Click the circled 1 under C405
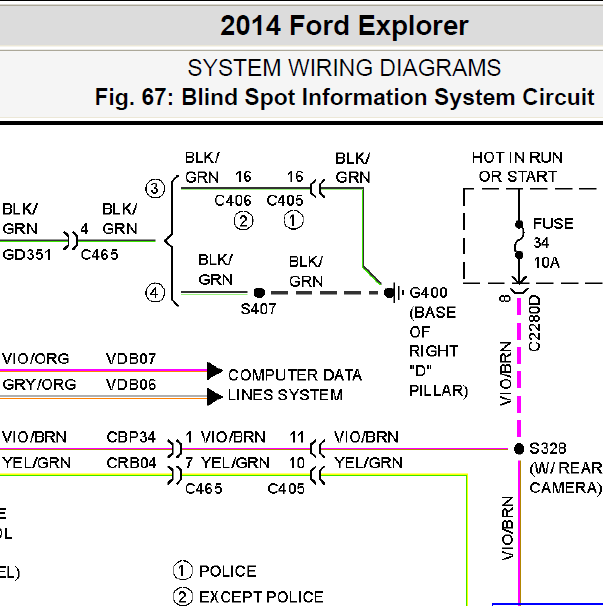The image size is (603, 606). coord(294,220)
